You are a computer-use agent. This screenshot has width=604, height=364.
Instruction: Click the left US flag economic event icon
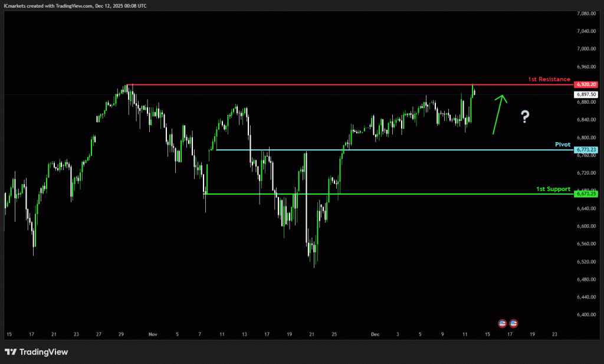pos(503,323)
